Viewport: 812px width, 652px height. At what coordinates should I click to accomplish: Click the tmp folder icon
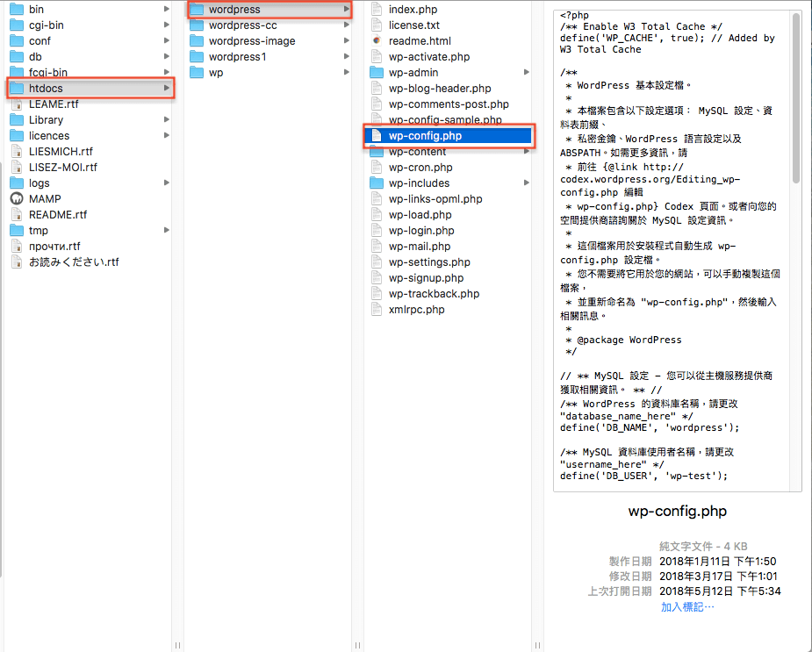coord(17,231)
